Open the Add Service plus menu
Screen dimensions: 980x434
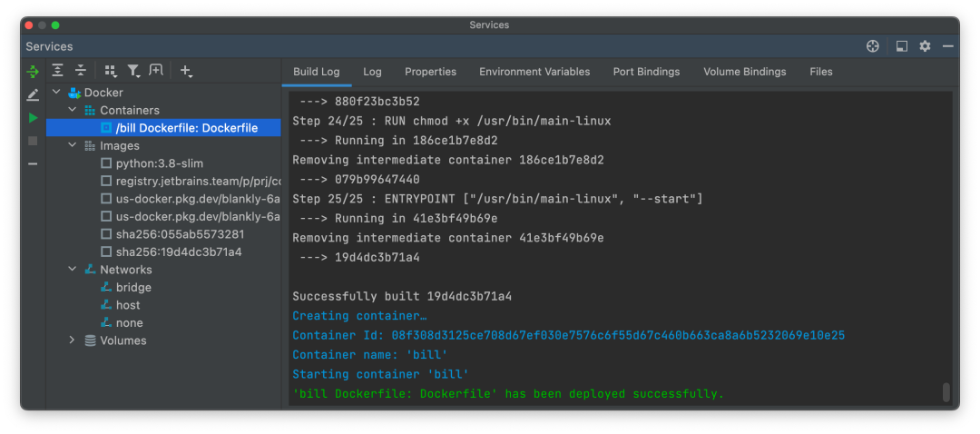pyautogui.click(x=185, y=71)
